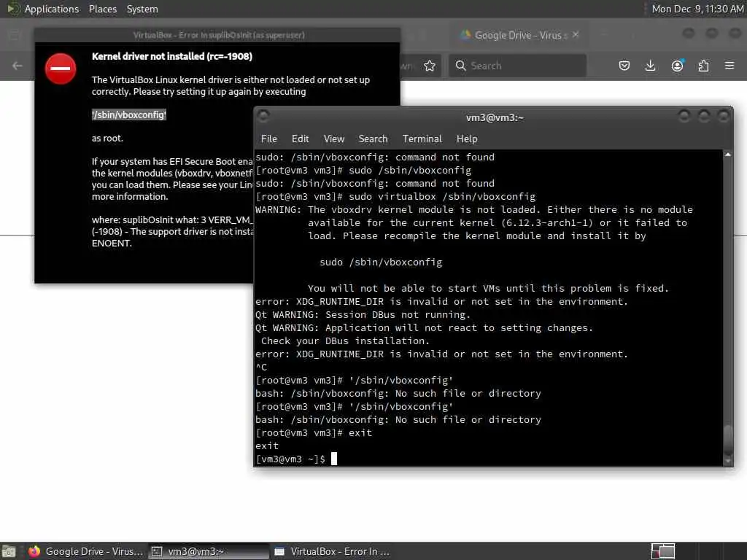The width and height of the screenshot is (747, 560).
Task: Click the '^C' line in terminal
Action: [x=261, y=367]
